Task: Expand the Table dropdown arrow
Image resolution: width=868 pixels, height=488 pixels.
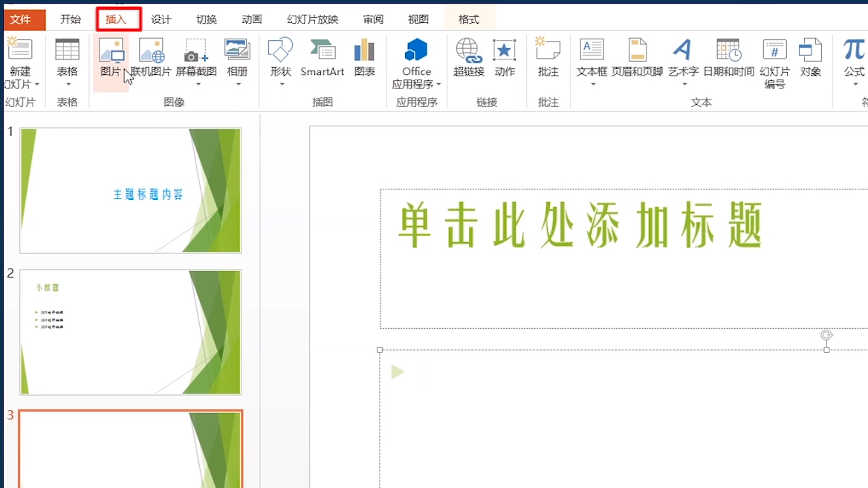Action: (68, 85)
